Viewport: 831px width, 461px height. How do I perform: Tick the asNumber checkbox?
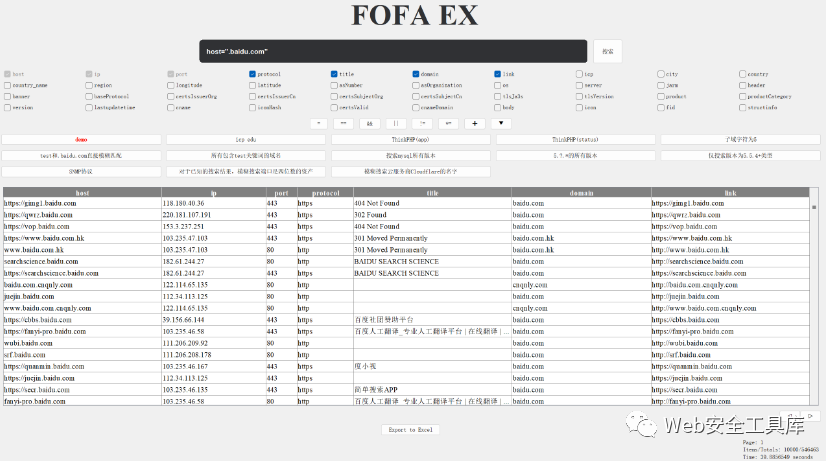[x=334, y=85]
